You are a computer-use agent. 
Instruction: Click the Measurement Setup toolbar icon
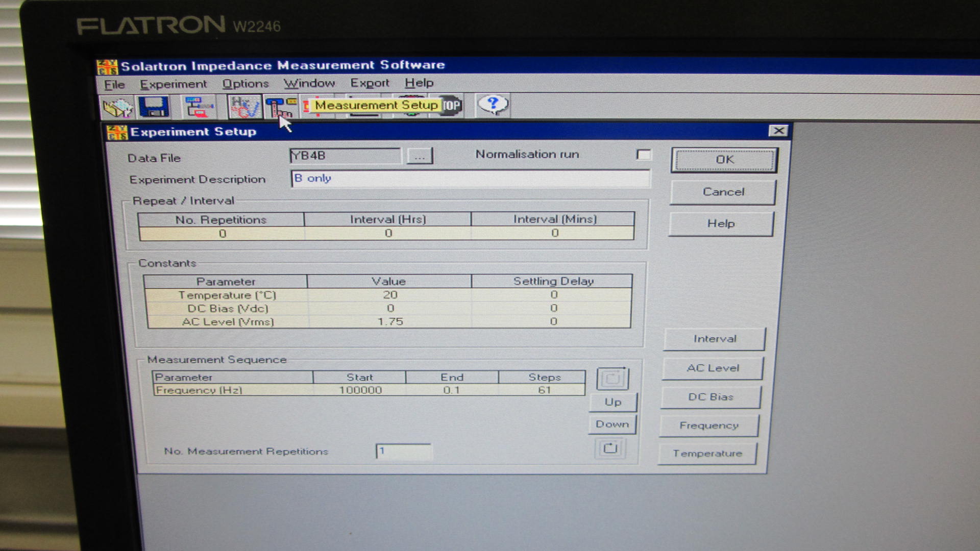280,106
